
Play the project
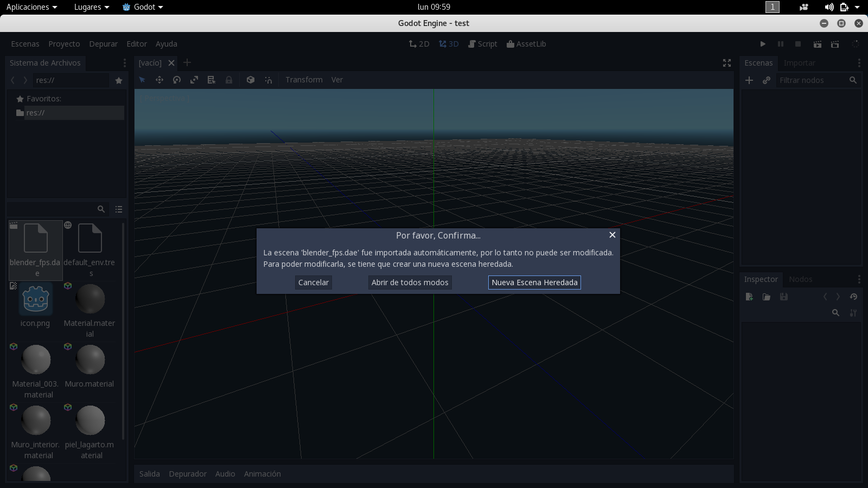pyautogui.click(x=763, y=44)
